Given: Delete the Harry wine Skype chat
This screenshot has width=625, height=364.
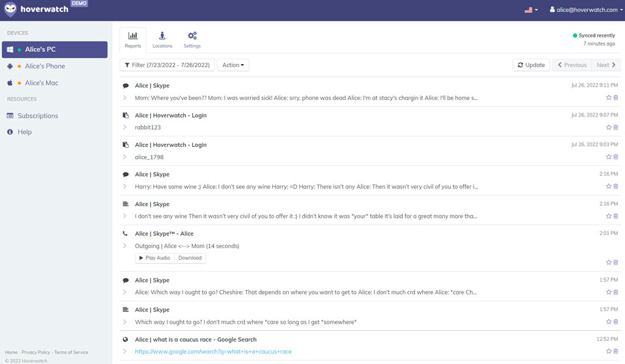Looking at the screenshot, I should tap(616, 187).
